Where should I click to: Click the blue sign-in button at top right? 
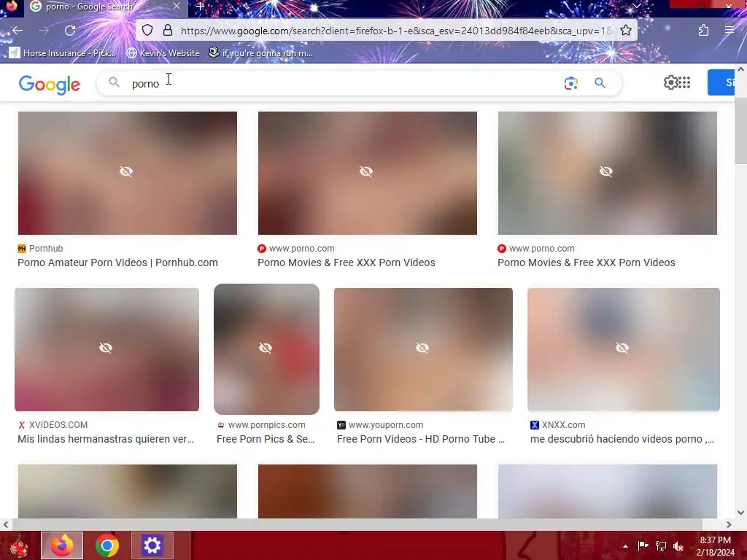click(x=721, y=82)
